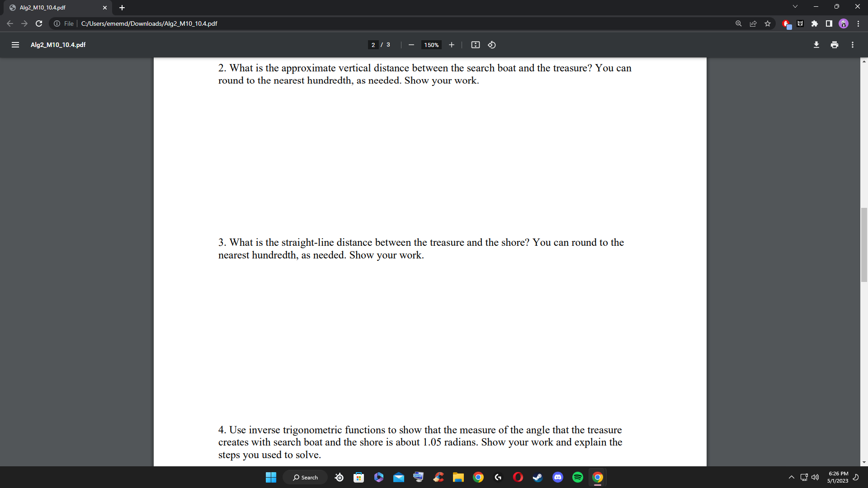
Task: Open a new browser tab
Action: pos(122,8)
